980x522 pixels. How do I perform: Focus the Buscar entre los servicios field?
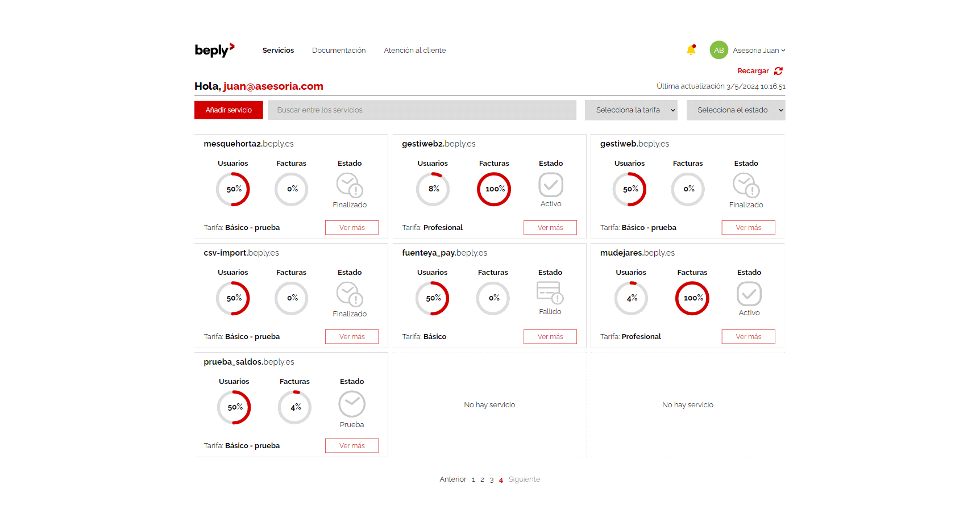click(x=422, y=110)
